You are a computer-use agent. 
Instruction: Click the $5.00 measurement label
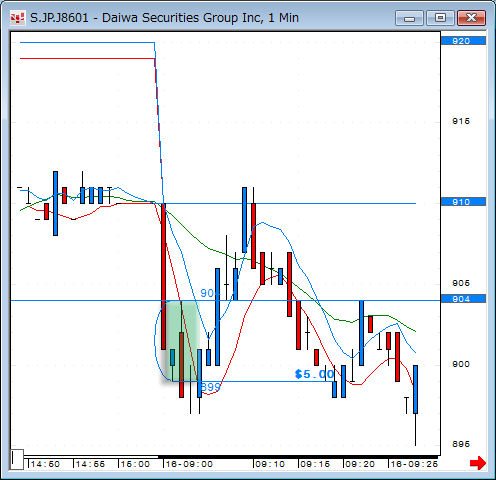click(x=314, y=374)
